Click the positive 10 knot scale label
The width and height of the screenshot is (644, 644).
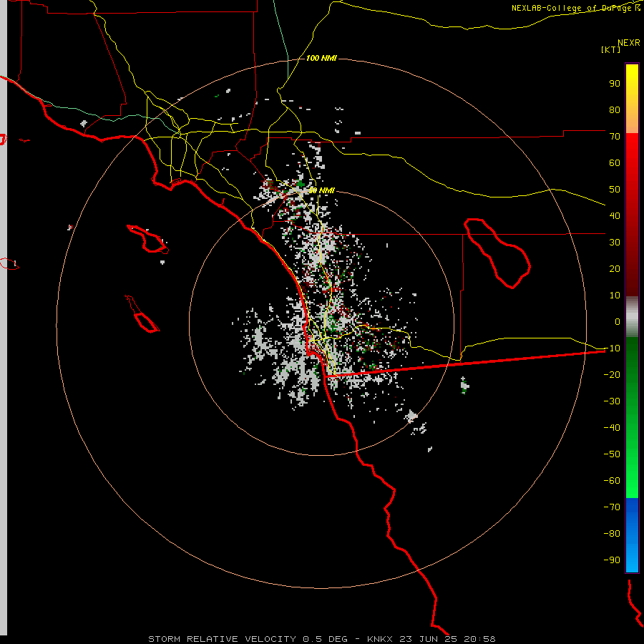pyautogui.click(x=615, y=296)
